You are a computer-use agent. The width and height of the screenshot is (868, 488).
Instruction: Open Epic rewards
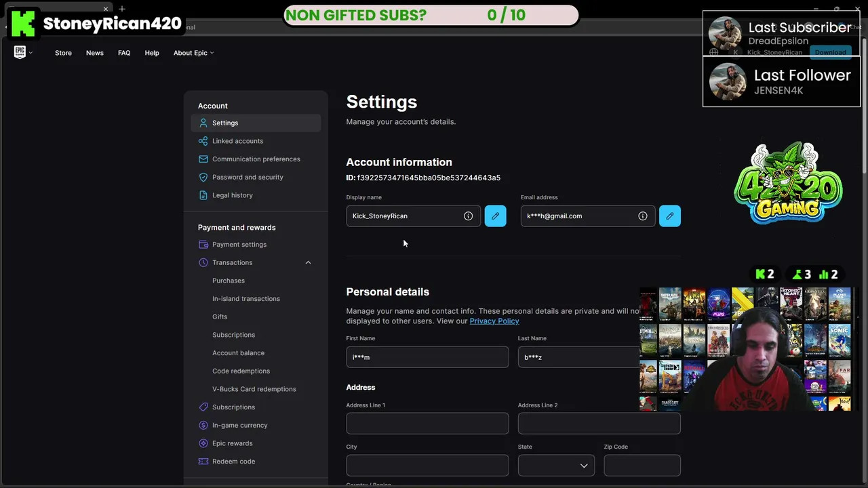pos(232,443)
